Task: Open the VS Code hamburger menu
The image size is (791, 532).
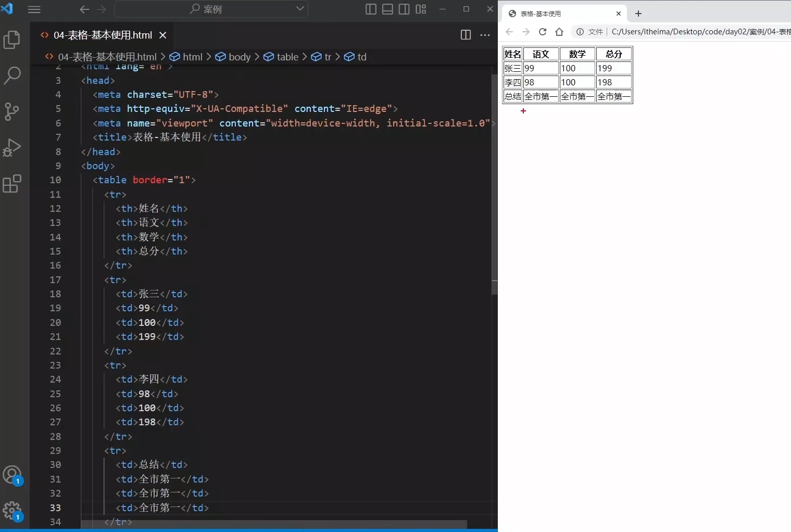Action: coord(34,9)
